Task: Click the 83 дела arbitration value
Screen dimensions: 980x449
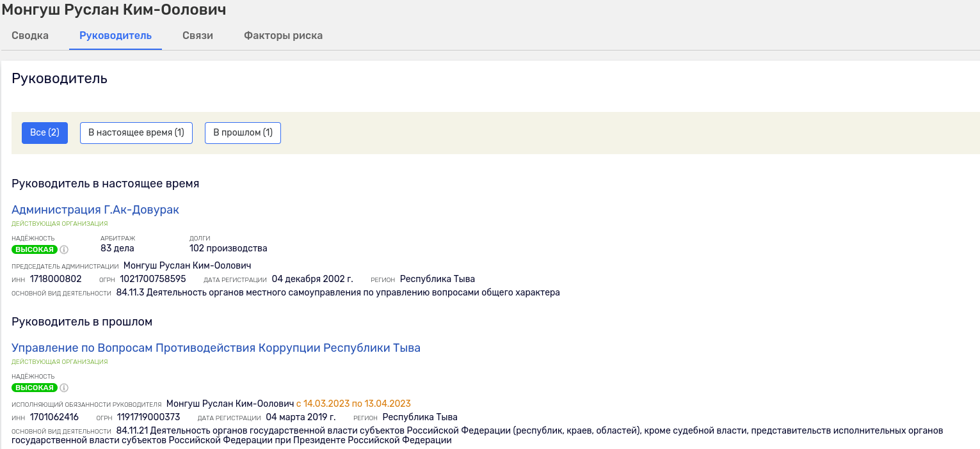Action: click(117, 248)
